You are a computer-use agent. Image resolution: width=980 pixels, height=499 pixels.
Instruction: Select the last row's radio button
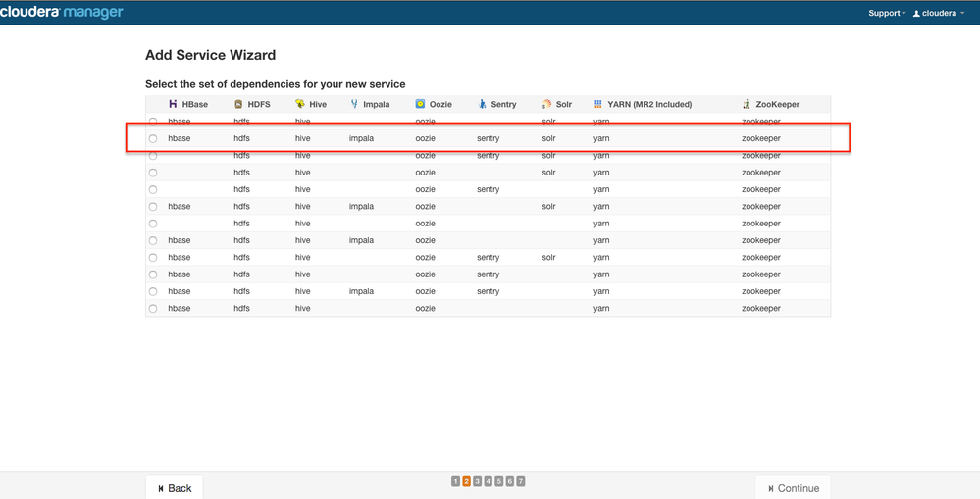(x=153, y=309)
